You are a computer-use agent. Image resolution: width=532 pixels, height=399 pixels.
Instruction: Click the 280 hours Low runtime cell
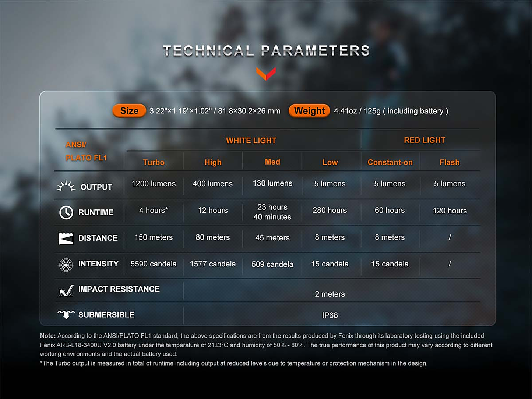pyautogui.click(x=330, y=210)
